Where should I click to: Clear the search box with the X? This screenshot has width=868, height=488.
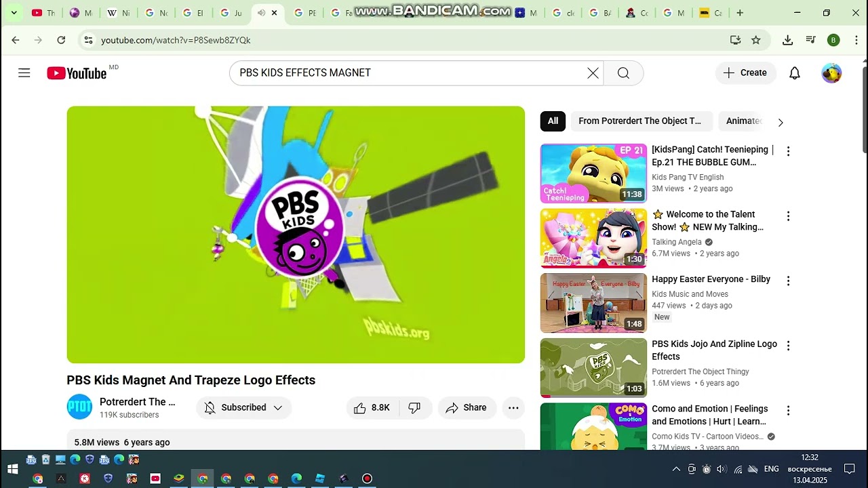point(593,73)
